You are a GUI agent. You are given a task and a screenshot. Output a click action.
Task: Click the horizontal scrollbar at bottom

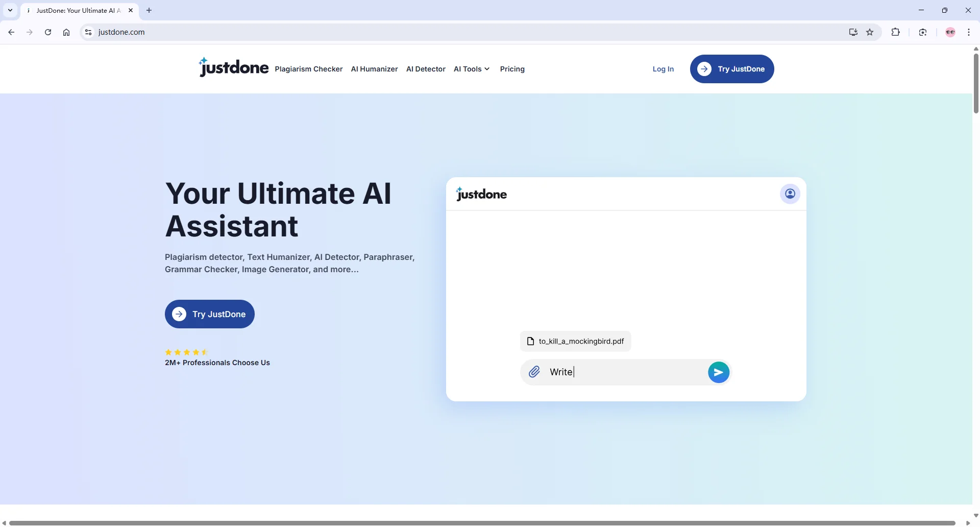click(482, 523)
